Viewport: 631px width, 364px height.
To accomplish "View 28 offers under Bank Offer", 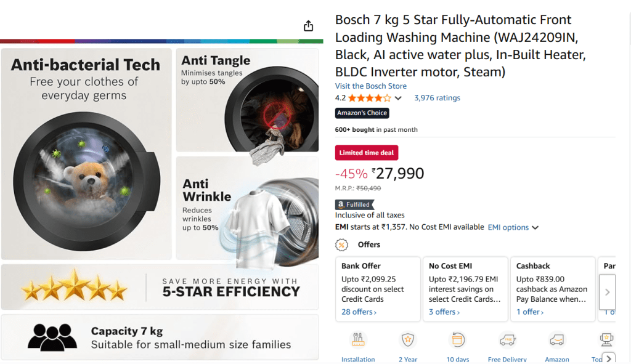I will [359, 312].
